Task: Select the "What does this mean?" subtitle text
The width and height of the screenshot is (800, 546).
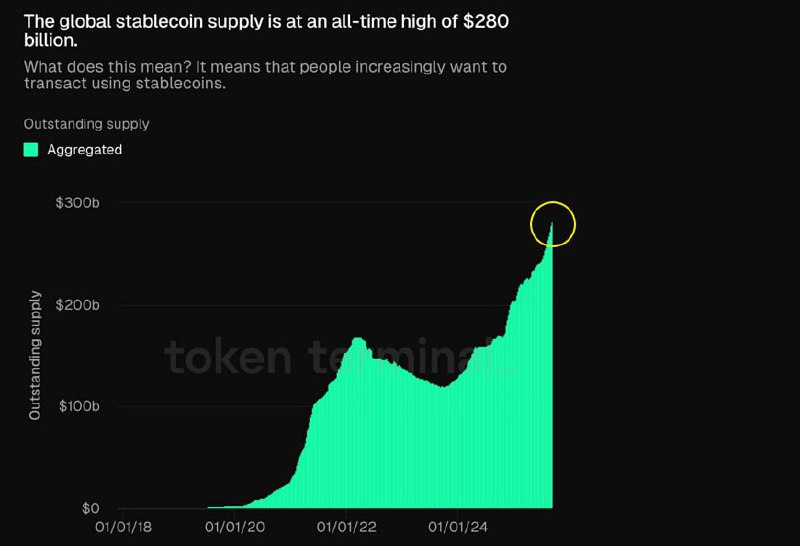Action: pyautogui.click(x=265, y=75)
